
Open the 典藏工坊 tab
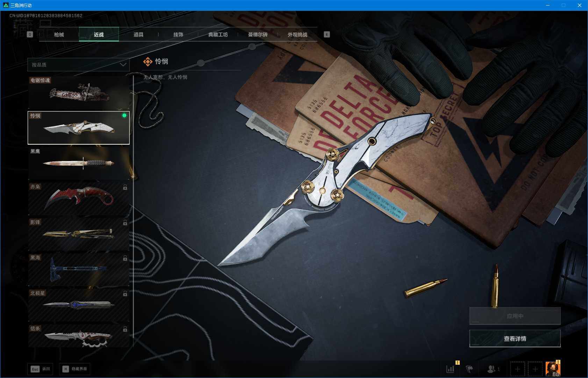218,35
